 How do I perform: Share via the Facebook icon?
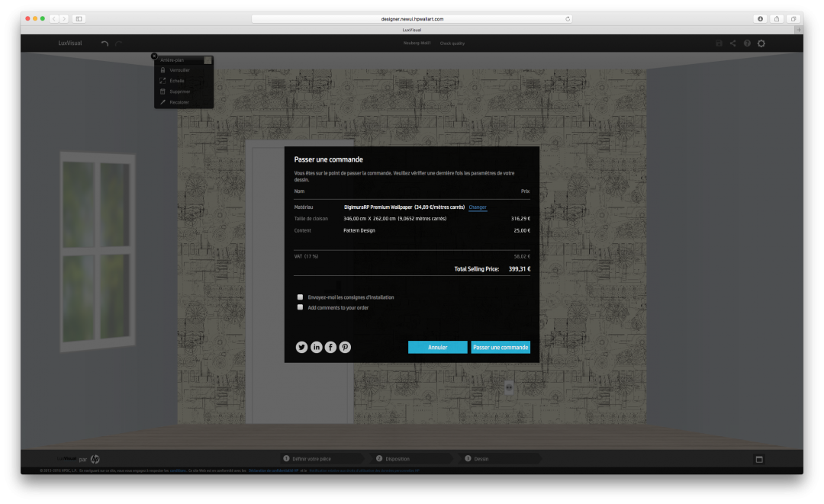coord(330,347)
